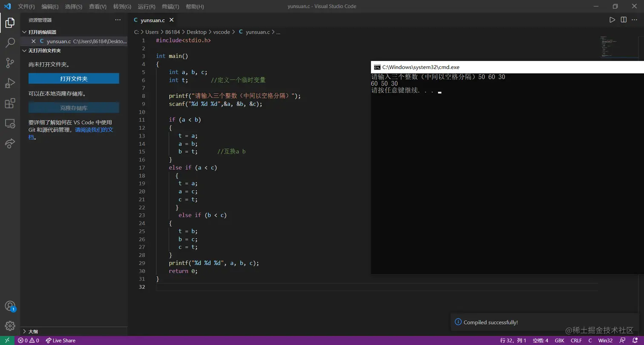
Task: Click the Clone Repository (克隆存储库) button
Action: click(74, 108)
